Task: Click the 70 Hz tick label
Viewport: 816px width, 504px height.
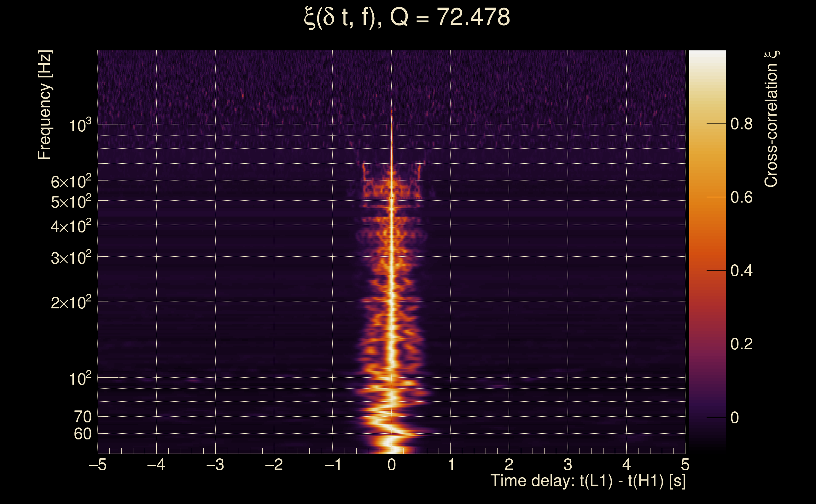Action: [82, 417]
